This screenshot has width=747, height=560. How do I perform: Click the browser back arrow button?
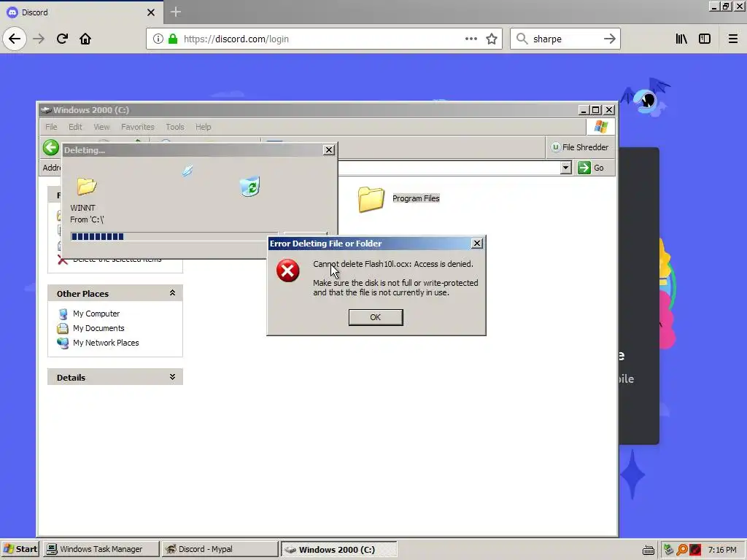tap(15, 39)
